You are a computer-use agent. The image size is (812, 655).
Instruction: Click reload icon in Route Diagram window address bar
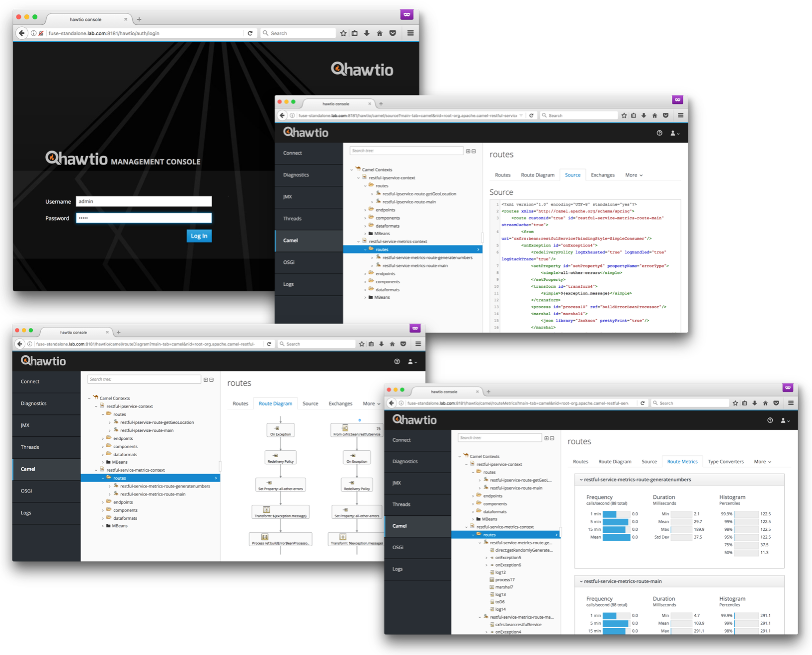pyautogui.click(x=269, y=344)
